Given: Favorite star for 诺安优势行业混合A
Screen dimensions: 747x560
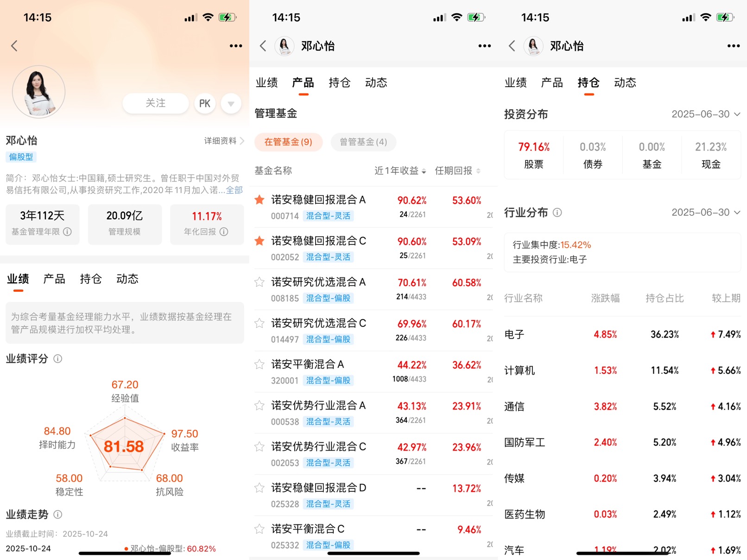Looking at the screenshot, I should click(260, 405).
